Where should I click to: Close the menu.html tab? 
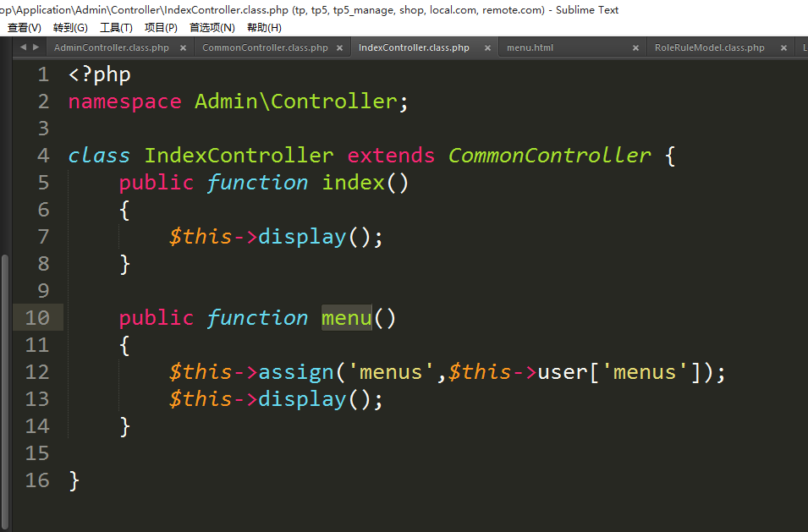coord(635,48)
